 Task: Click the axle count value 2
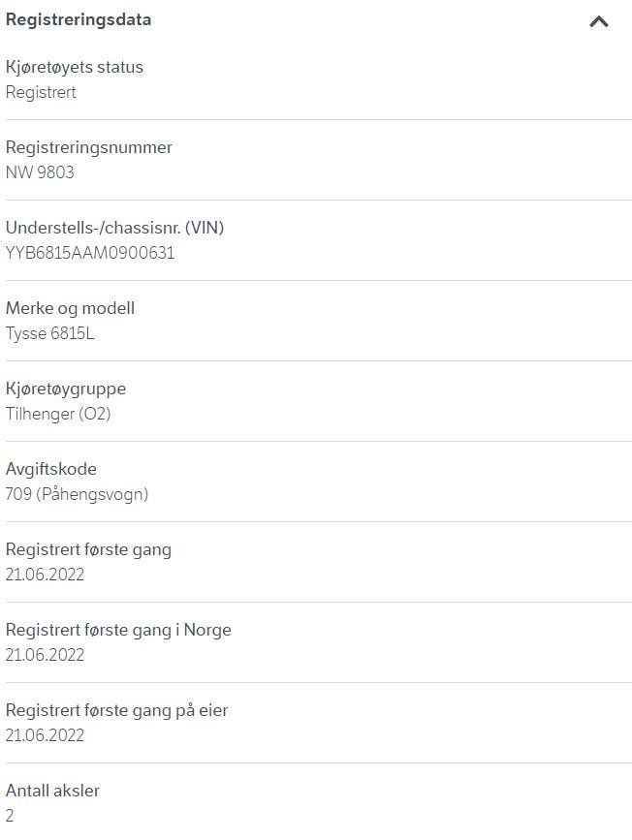tap(10, 816)
